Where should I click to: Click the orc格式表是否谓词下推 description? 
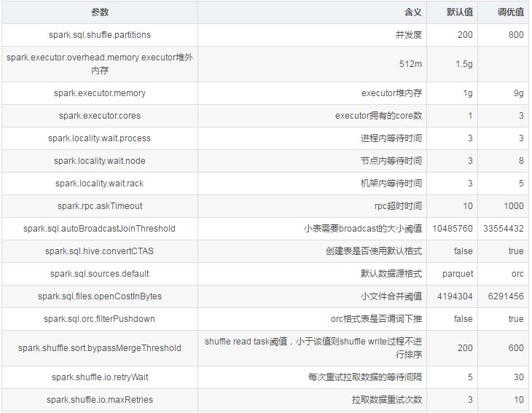(x=376, y=319)
